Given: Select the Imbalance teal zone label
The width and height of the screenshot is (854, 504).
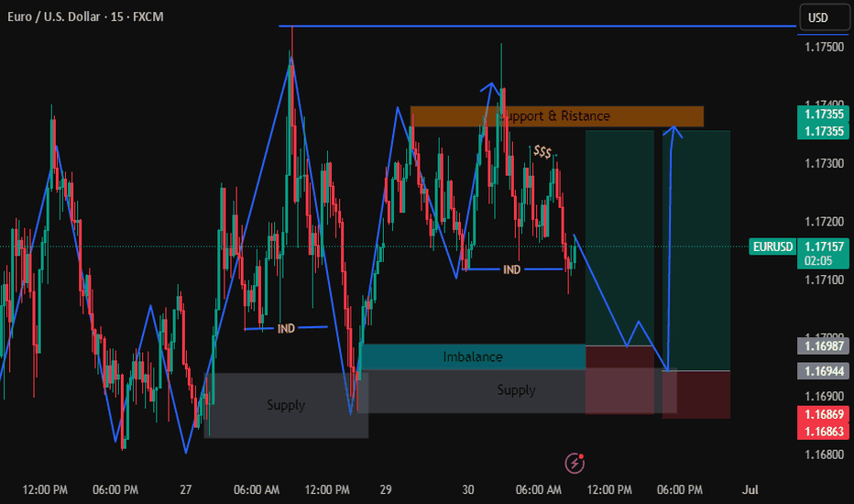Looking at the screenshot, I should [x=473, y=356].
